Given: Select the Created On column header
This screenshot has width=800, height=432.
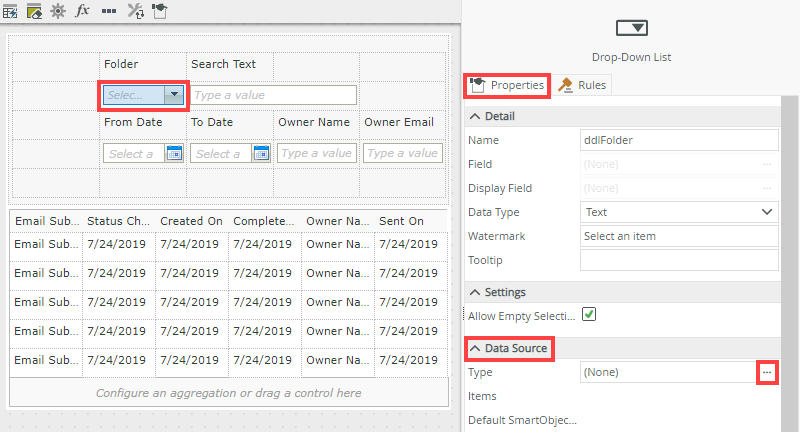Looking at the screenshot, I should point(191,221).
